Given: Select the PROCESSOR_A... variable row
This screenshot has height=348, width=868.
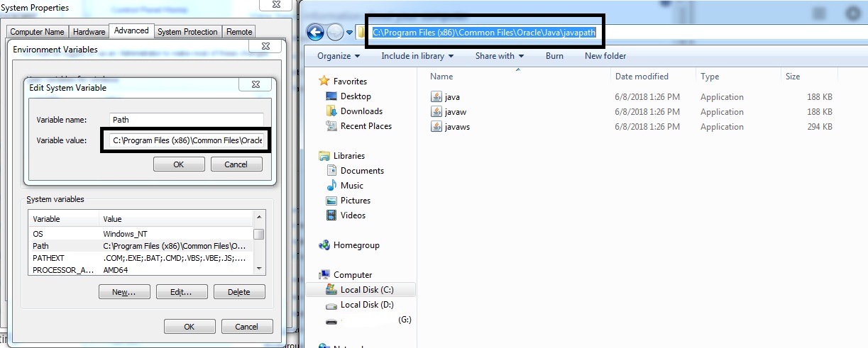Looking at the screenshot, I should (141, 270).
